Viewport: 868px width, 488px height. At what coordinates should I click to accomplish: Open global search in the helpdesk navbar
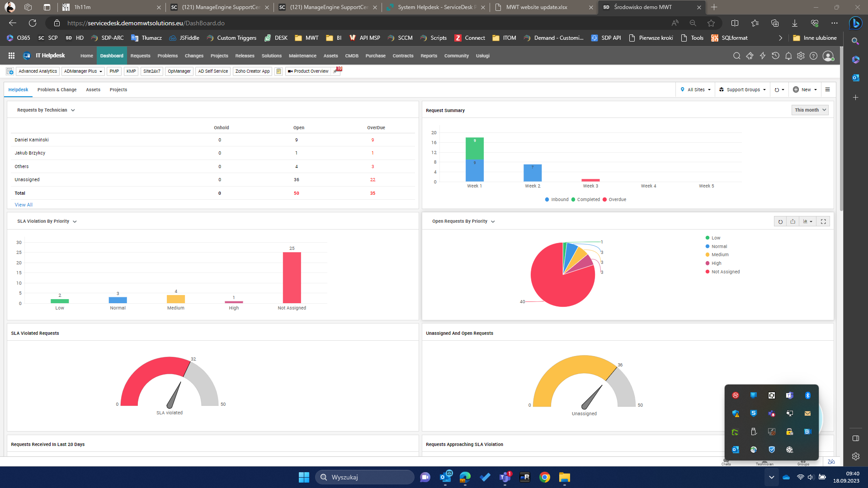737,56
